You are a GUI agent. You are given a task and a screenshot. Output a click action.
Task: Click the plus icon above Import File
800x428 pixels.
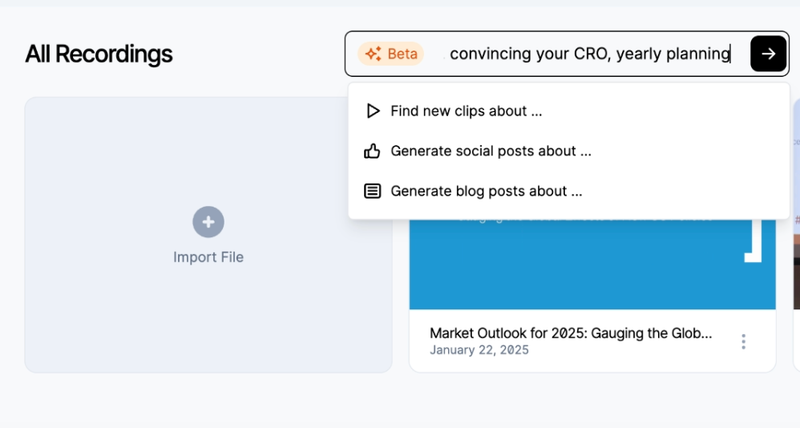pos(208,222)
